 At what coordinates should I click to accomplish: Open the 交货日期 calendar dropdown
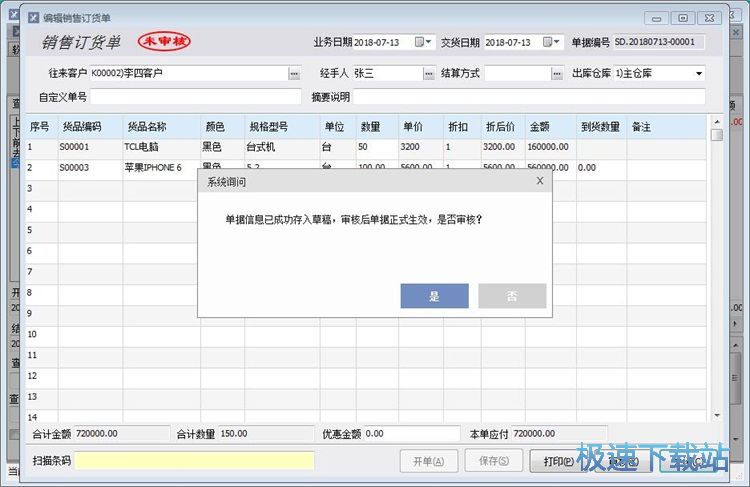(x=552, y=42)
